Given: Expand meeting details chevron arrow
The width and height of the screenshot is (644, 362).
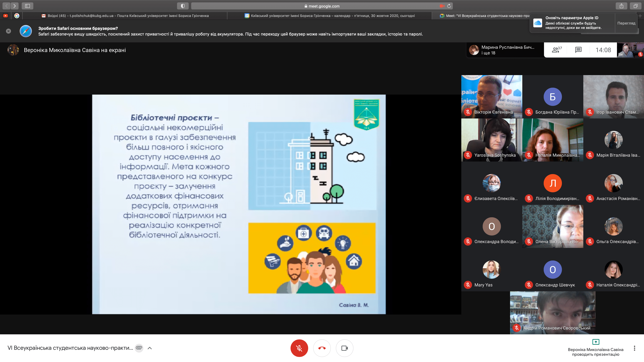Looking at the screenshot, I should tap(150, 348).
